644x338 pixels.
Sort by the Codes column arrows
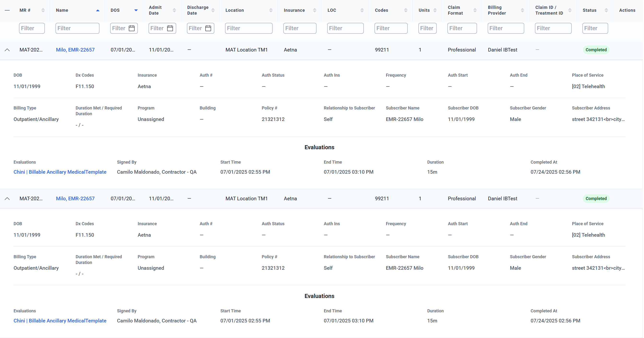(x=406, y=10)
